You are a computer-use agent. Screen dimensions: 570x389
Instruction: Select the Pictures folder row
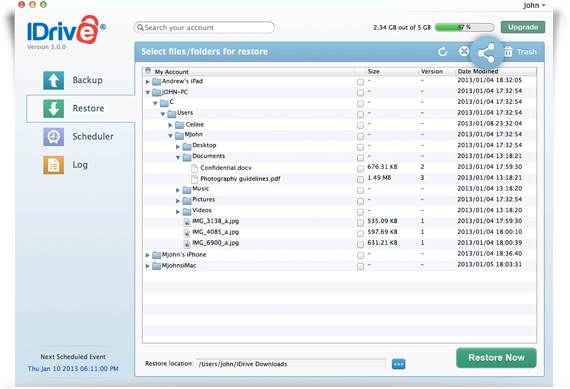coord(340,200)
